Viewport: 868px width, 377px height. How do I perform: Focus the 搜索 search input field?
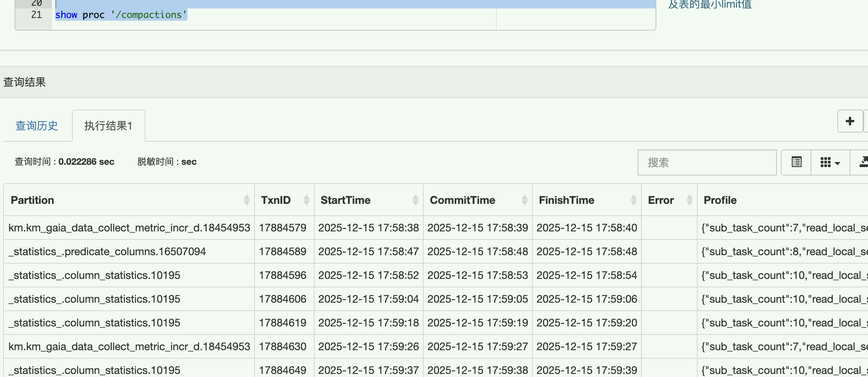706,162
